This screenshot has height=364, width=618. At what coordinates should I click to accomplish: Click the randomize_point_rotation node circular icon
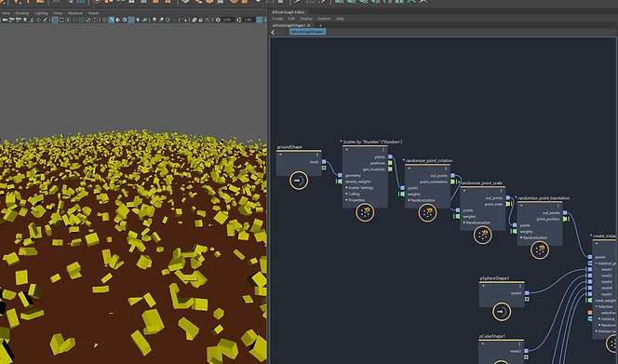pyautogui.click(x=427, y=213)
